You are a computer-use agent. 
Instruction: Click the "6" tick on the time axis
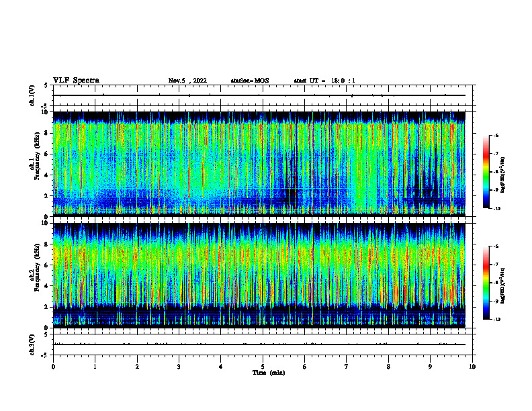coord(305,367)
